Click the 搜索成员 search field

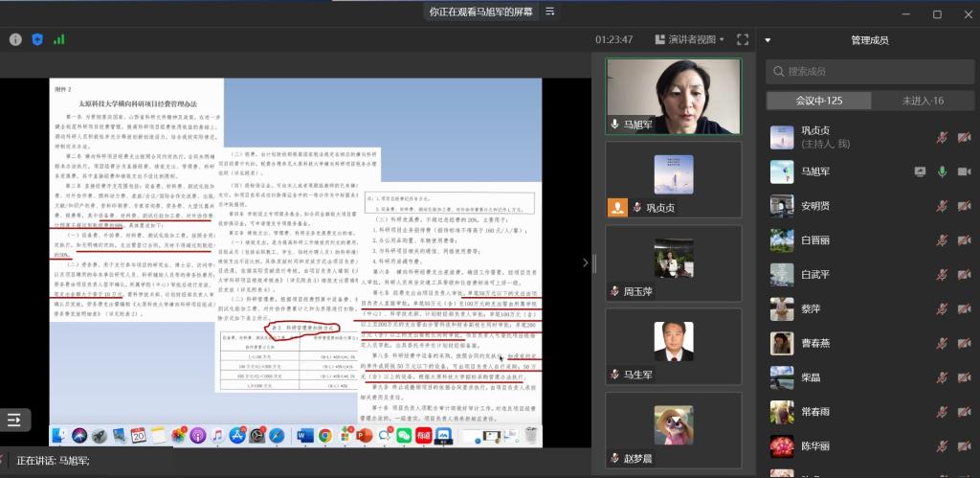click(x=869, y=71)
